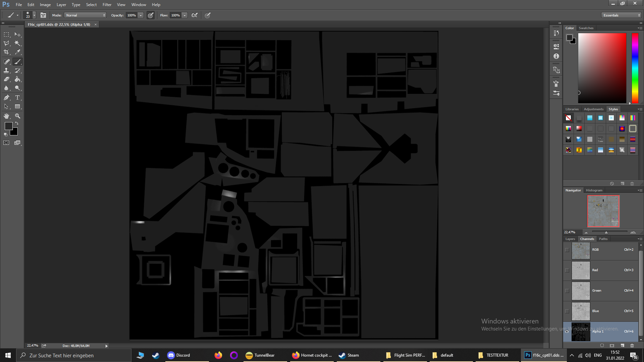Screen dimensions: 644x362
Task: Swap foreground and background colors
Action: pyautogui.click(x=17, y=123)
